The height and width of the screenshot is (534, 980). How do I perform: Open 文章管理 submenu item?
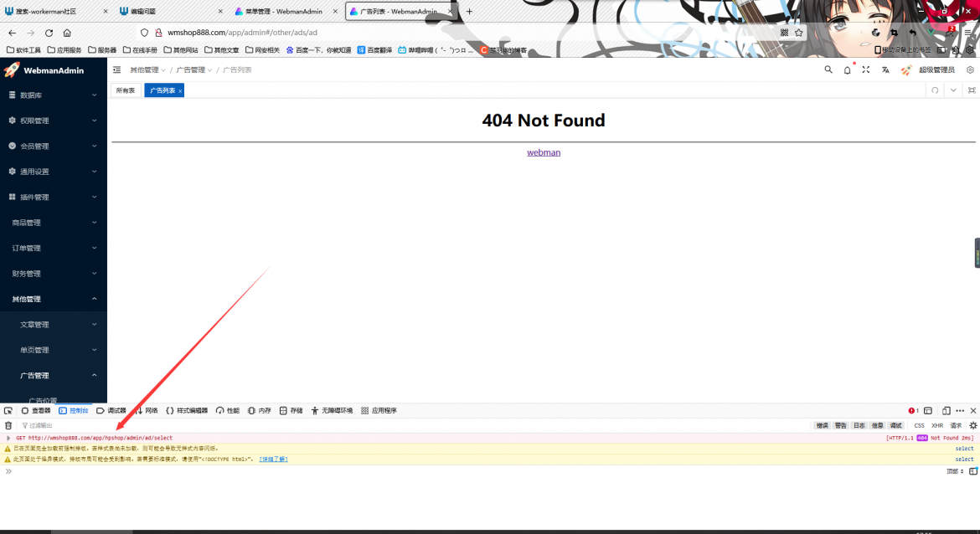tap(53, 325)
